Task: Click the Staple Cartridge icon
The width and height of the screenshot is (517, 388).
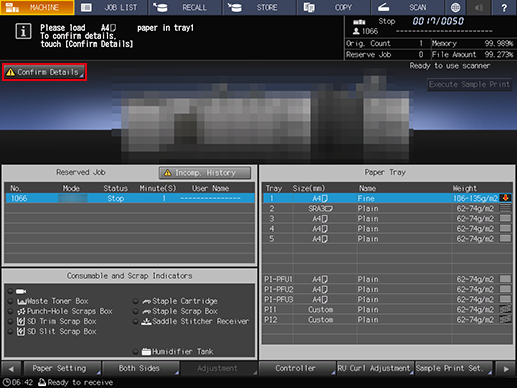Action: tap(146, 302)
